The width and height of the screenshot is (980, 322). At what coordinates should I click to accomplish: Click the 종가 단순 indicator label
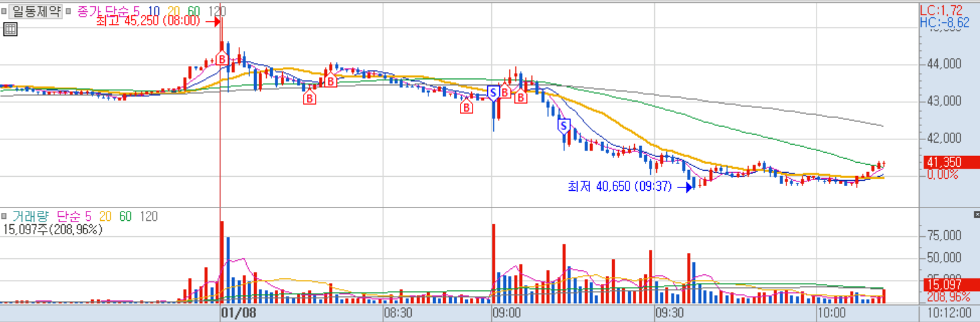click(x=104, y=11)
